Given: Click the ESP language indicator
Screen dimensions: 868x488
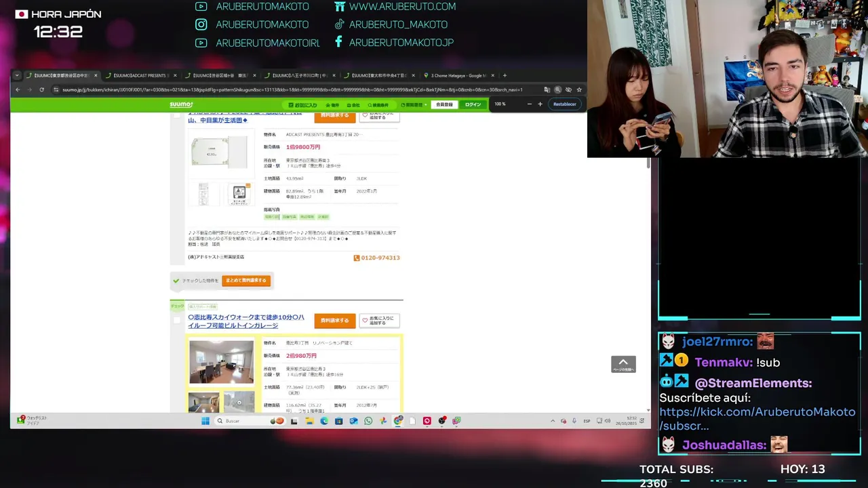Looking at the screenshot, I should pos(587,421).
